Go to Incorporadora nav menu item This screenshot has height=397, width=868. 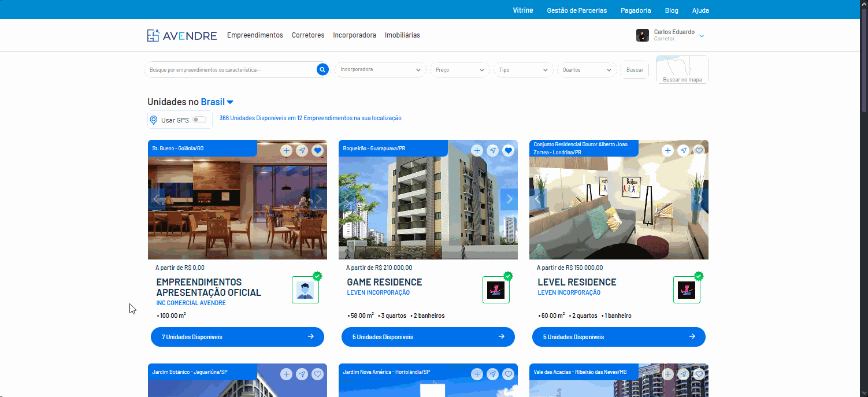(354, 35)
